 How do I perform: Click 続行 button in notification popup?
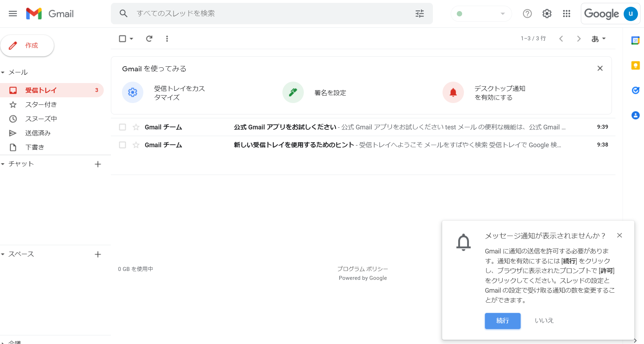[x=502, y=321]
